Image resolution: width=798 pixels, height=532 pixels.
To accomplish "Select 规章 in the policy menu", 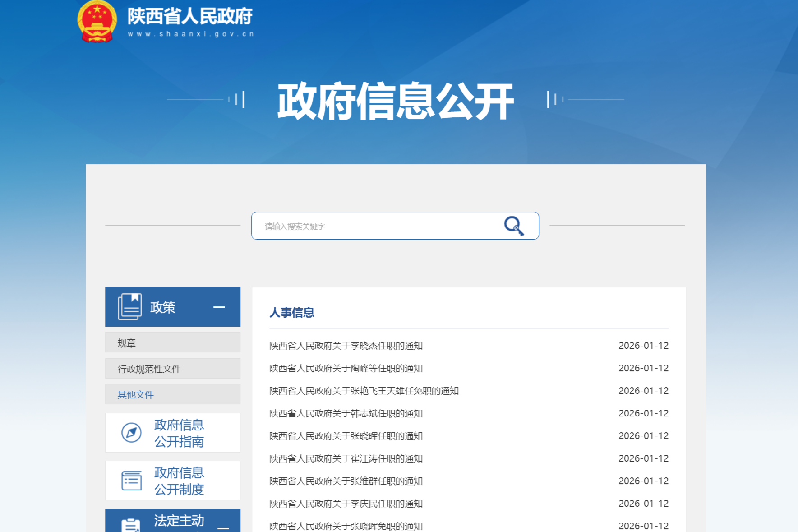I will (127, 343).
